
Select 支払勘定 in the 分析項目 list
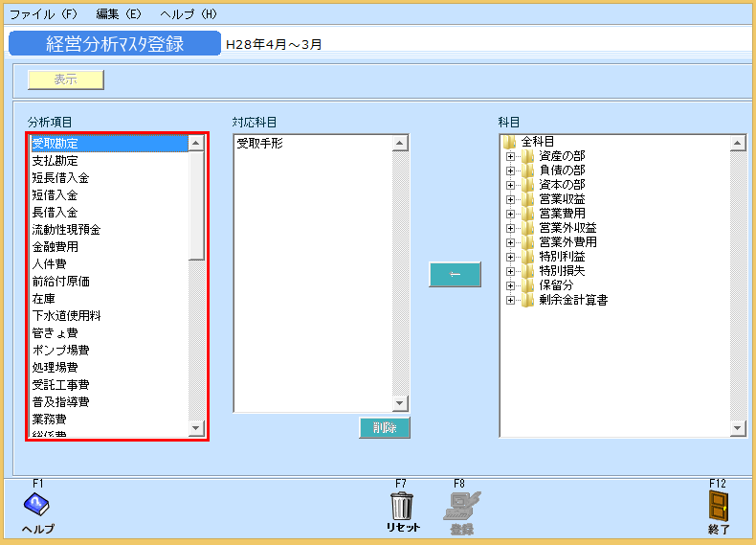pos(109,161)
